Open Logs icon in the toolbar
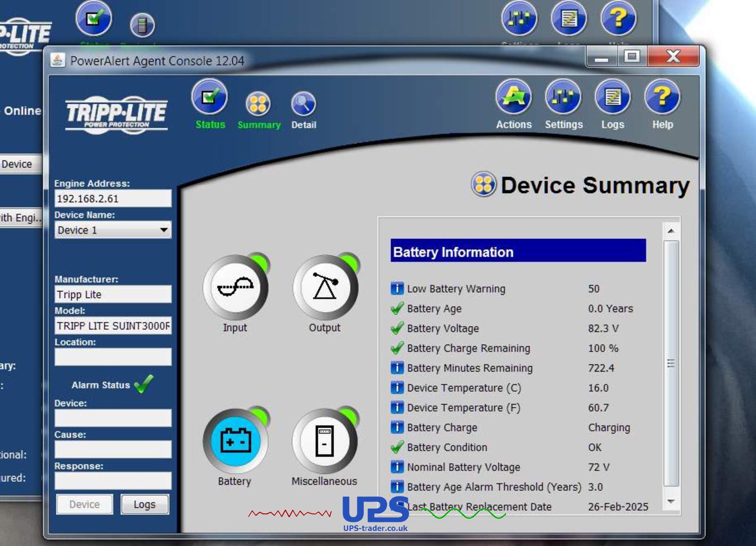The image size is (756, 546). pyautogui.click(x=613, y=97)
